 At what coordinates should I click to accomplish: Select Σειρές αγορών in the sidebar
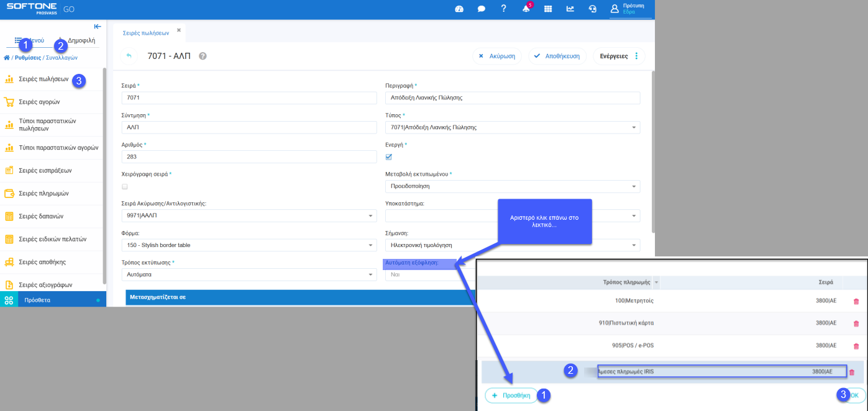[x=39, y=102]
